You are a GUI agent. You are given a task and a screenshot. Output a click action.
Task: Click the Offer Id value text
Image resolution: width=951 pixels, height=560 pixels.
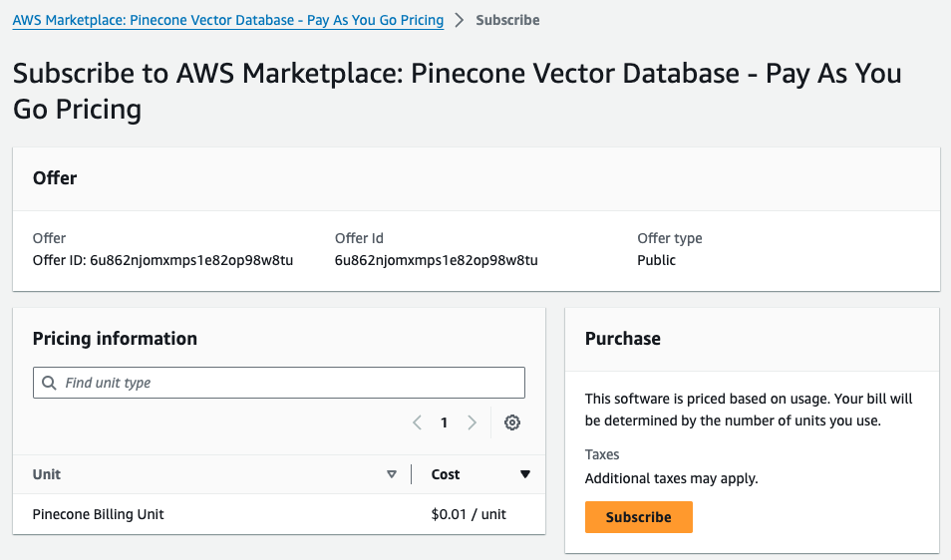point(437,260)
